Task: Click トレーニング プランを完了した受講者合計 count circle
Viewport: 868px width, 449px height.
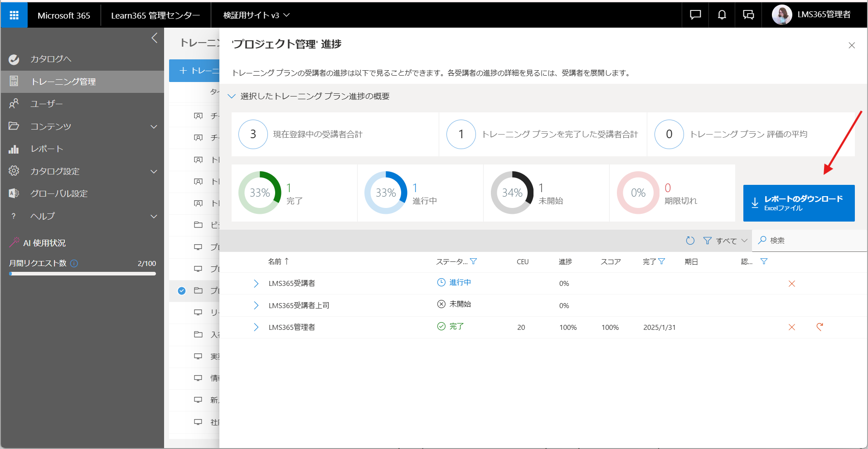Action: (461, 134)
